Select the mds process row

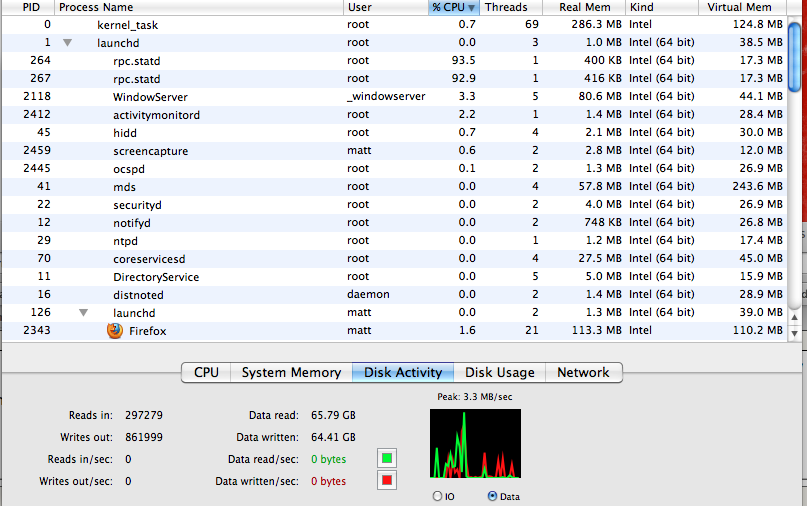394,187
